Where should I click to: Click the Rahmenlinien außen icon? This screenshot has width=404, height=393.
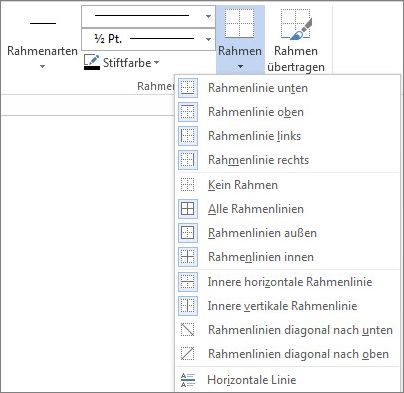point(188,233)
